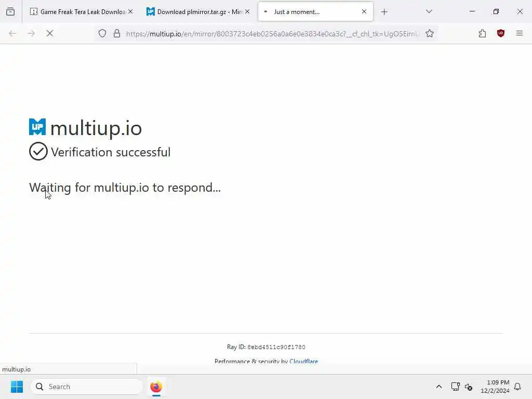
Task: Open the Cloudflare link
Action: point(303,361)
